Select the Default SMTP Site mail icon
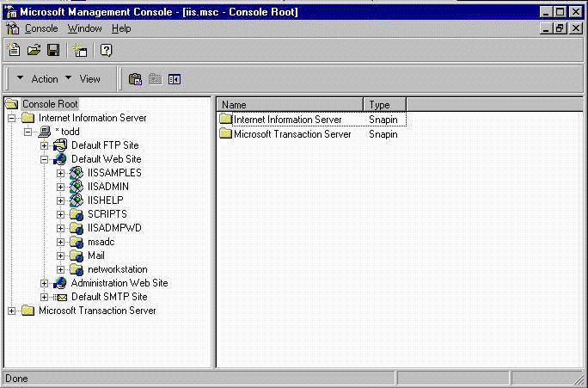Image resolution: width=588 pixels, height=388 pixels. 60,297
